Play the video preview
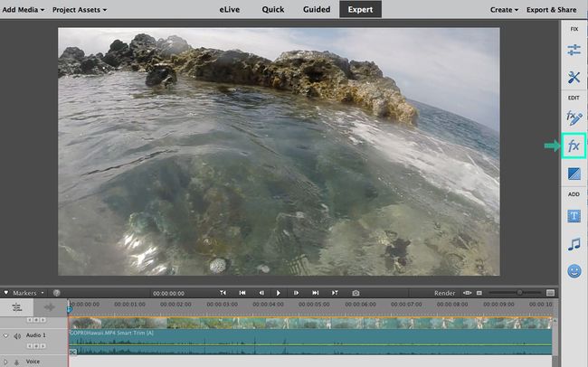 pyautogui.click(x=279, y=293)
